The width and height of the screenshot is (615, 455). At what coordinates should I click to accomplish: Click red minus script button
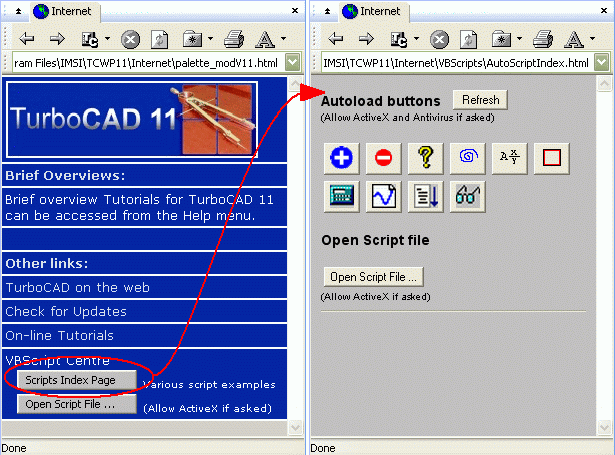tap(383, 158)
